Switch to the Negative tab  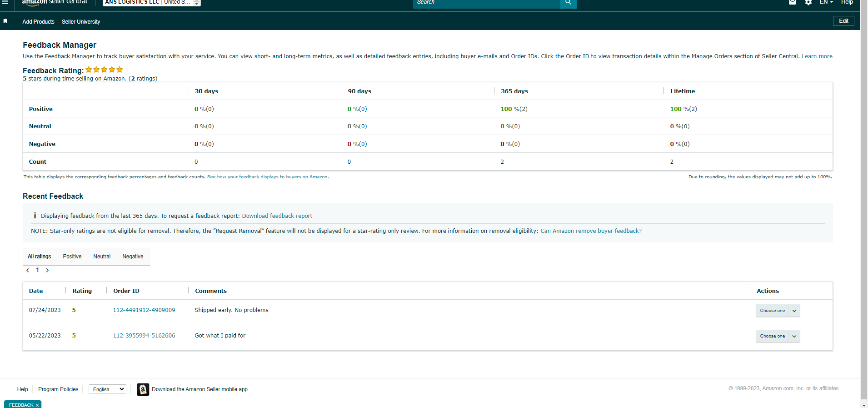(133, 257)
